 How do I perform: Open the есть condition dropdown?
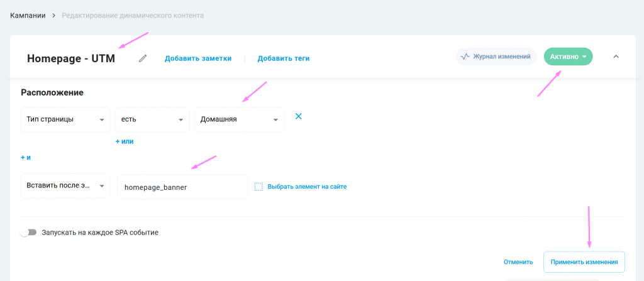click(x=152, y=119)
